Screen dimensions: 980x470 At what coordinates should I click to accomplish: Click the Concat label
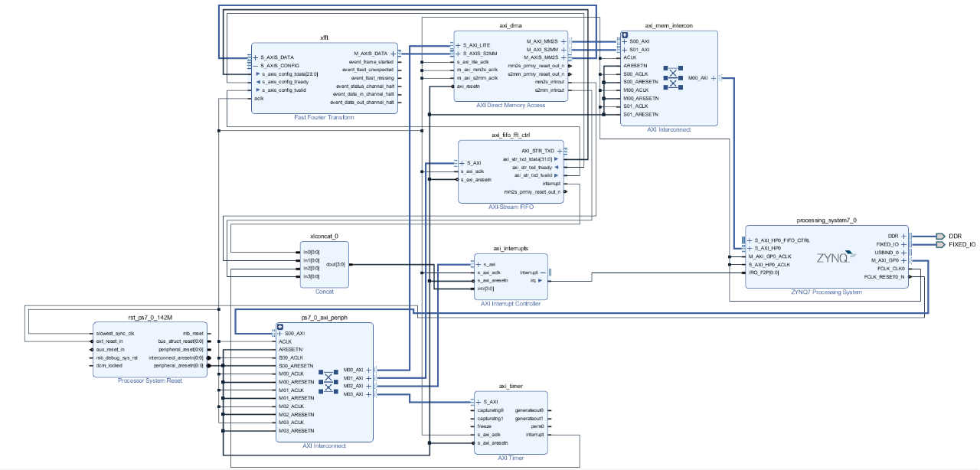(324, 292)
